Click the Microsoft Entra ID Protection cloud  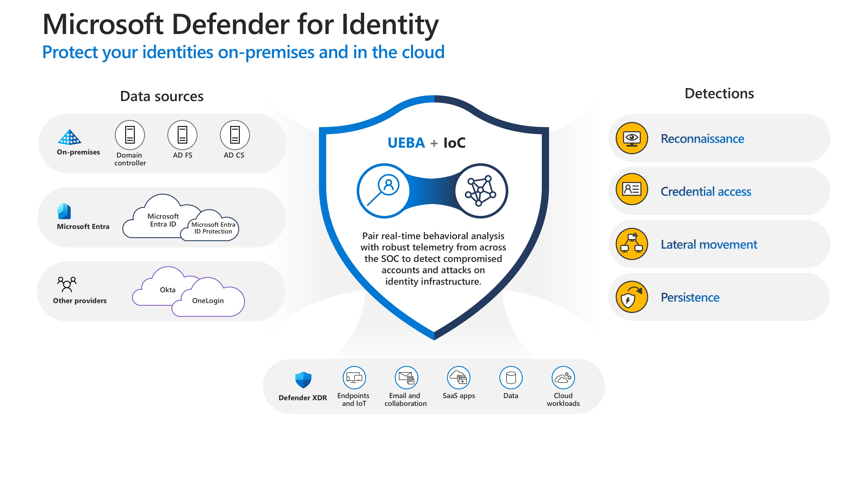tap(213, 228)
